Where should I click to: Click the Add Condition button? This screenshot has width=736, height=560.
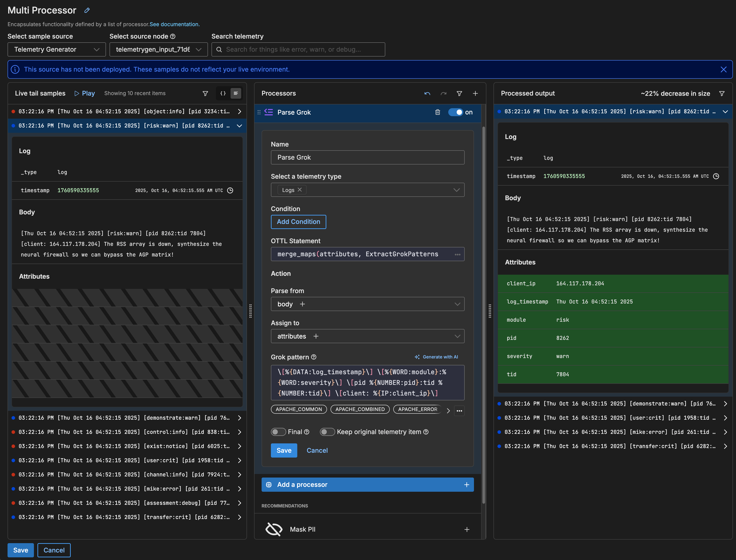coord(298,222)
